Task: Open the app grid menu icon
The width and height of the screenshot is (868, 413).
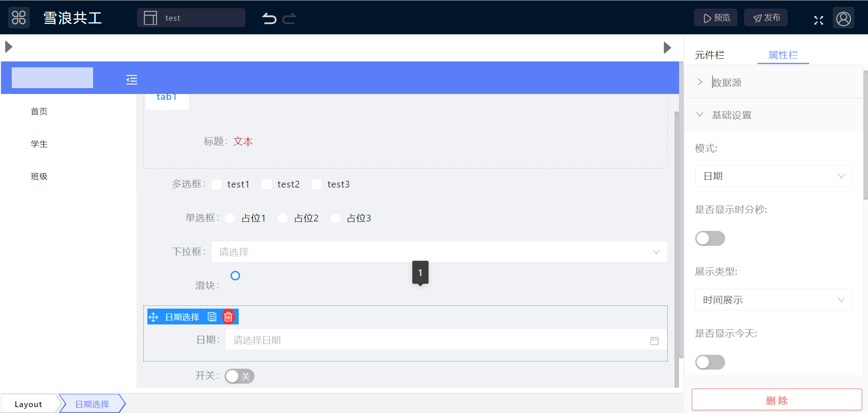Action: (19, 18)
